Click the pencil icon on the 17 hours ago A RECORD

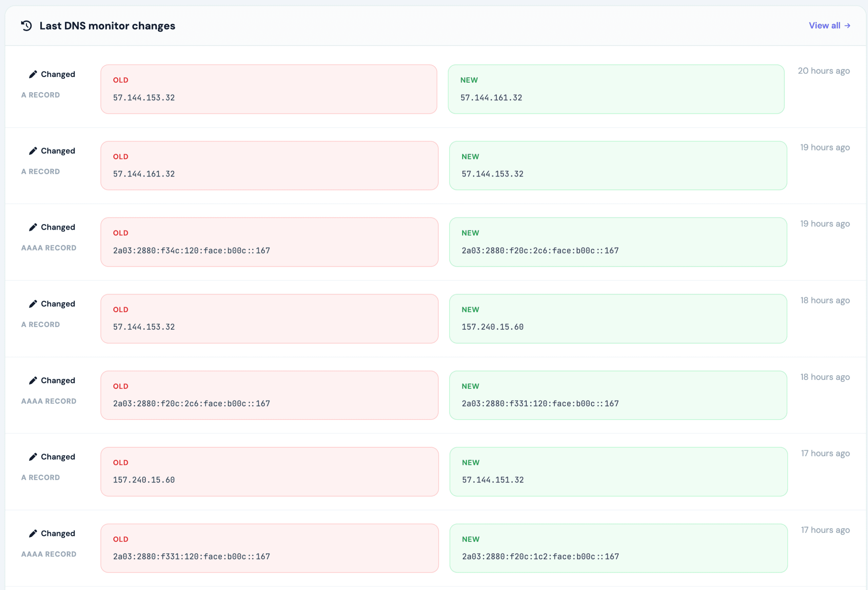33,456
